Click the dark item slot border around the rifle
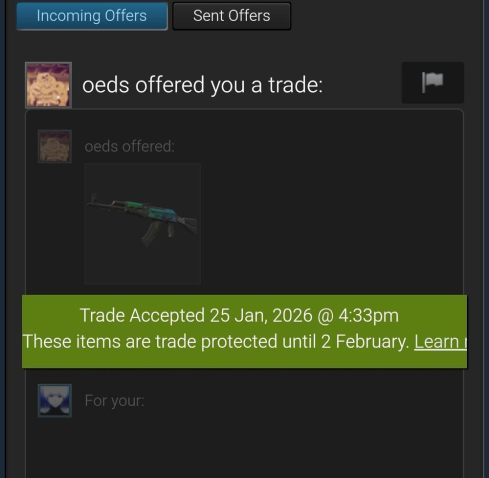The width and height of the screenshot is (489, 478). [x=143, y=167]
